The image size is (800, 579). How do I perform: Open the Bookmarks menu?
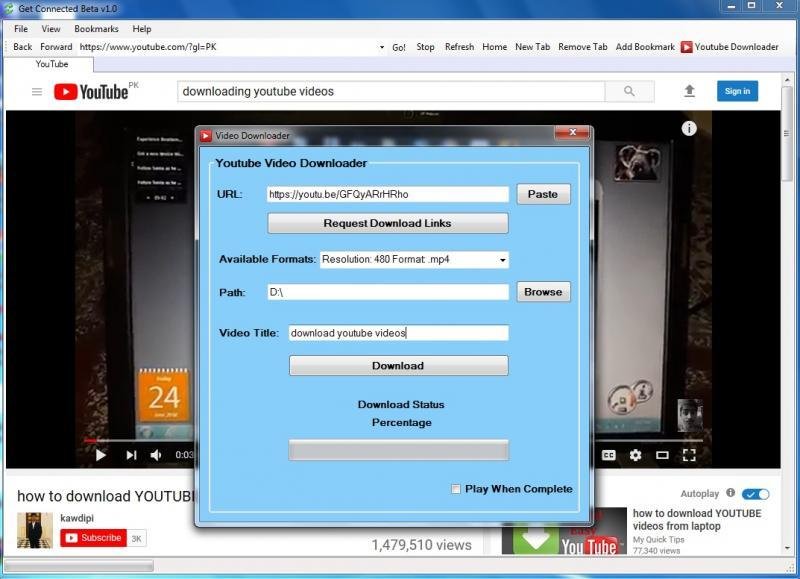[x=95, y=29]
